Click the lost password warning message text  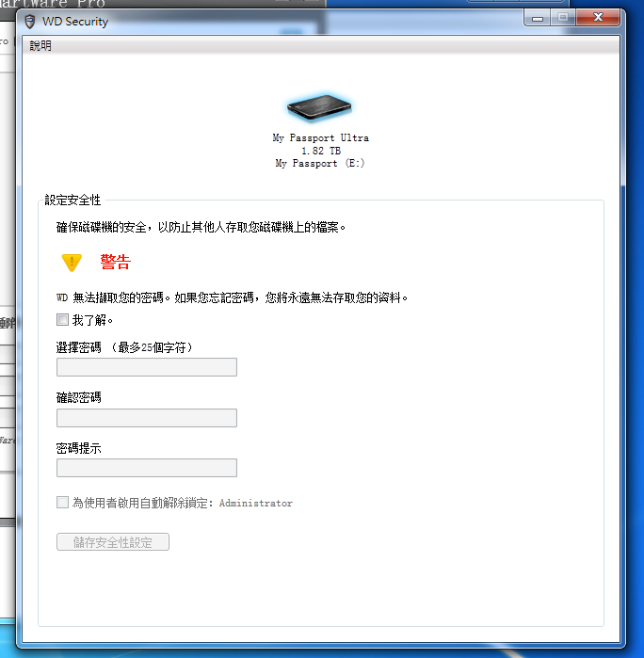(x=233, y=297)
